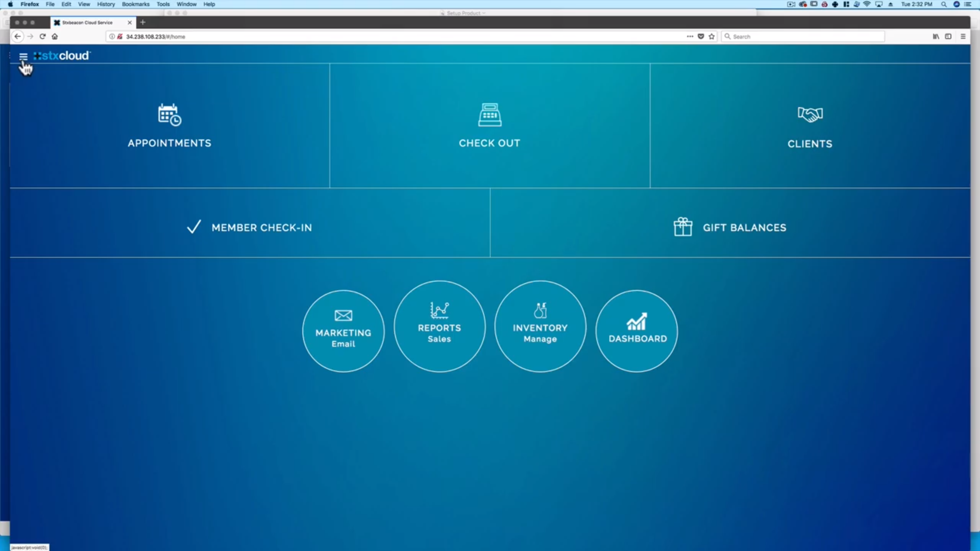Open Appointments calendar icon tile

coord(169,115)
